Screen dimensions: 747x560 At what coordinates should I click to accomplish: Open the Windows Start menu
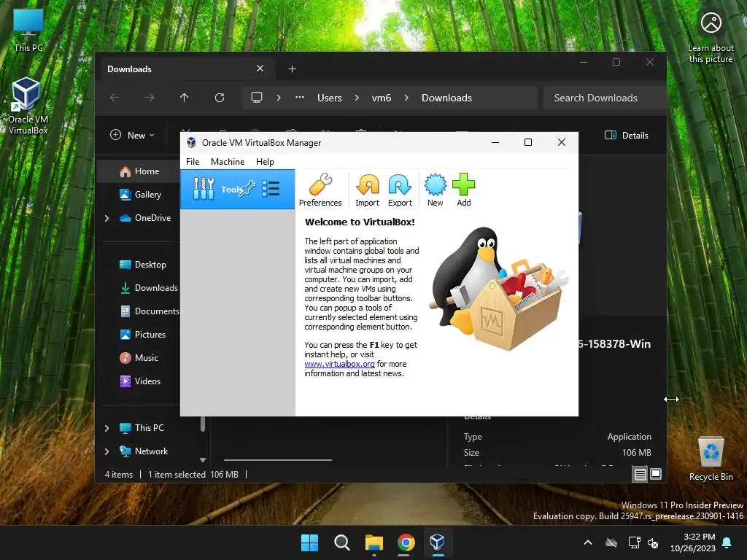pyautogui.click(x=309, y=542)
